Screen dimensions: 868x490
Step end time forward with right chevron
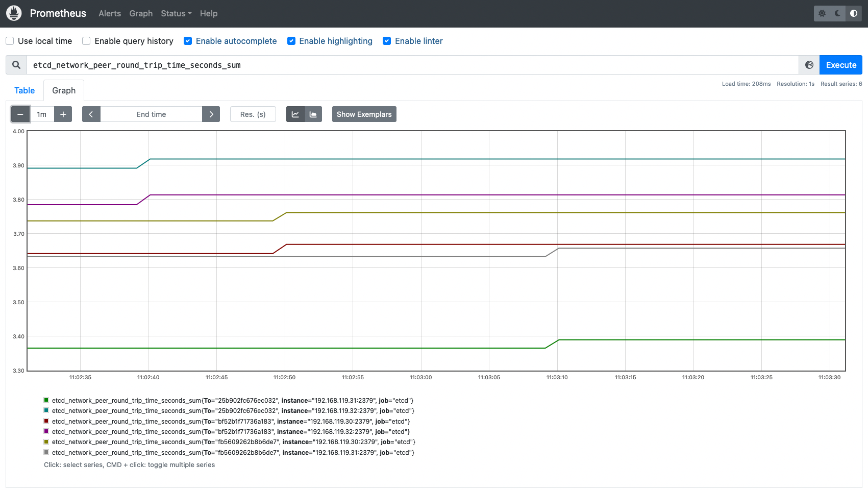[x=211, y=114]
